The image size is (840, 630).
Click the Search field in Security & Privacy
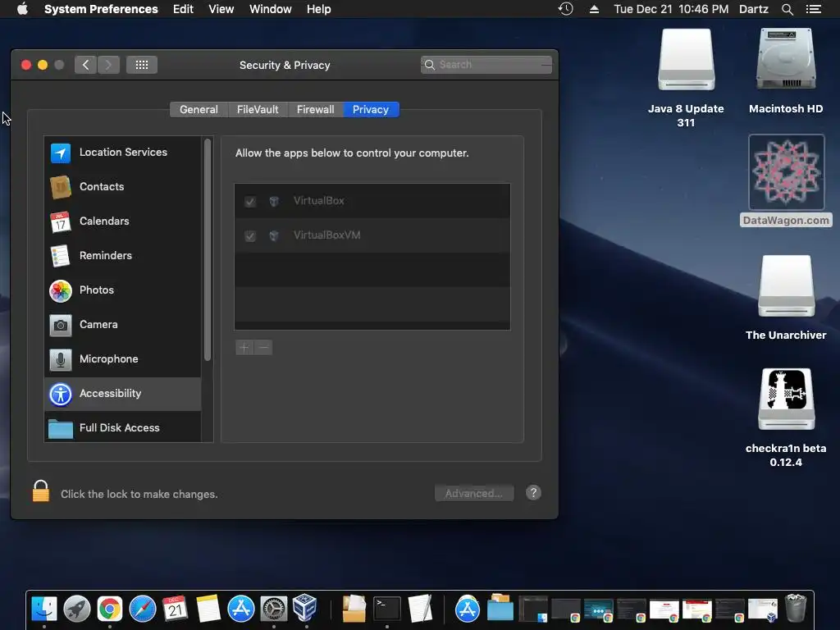tap(486, 65)
